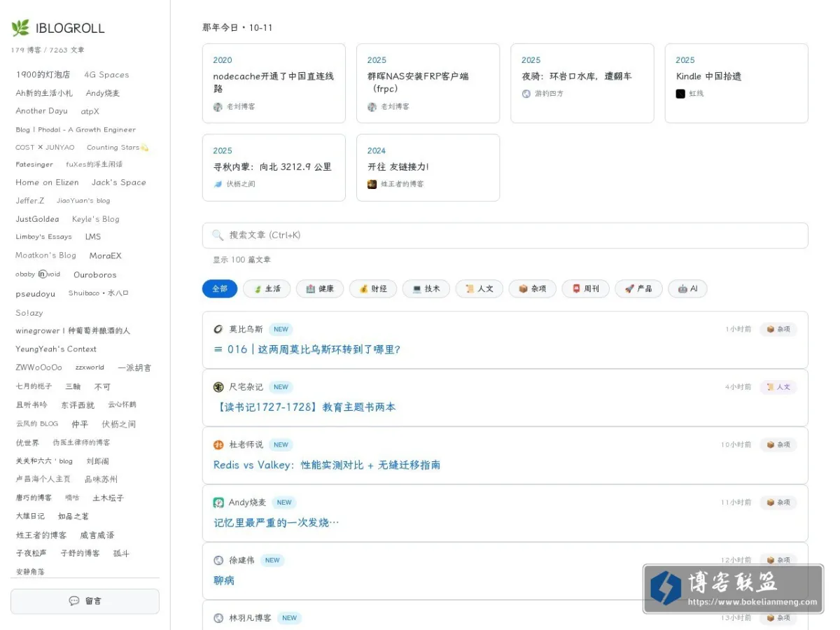840x630 pixels.
Task: Open 云风的 BLOG sidebar link
Action: (37, 423)
